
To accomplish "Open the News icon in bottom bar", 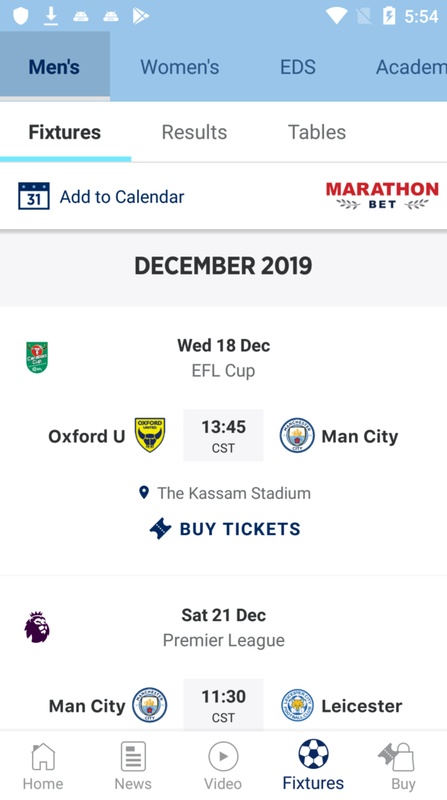I will 133,756.
